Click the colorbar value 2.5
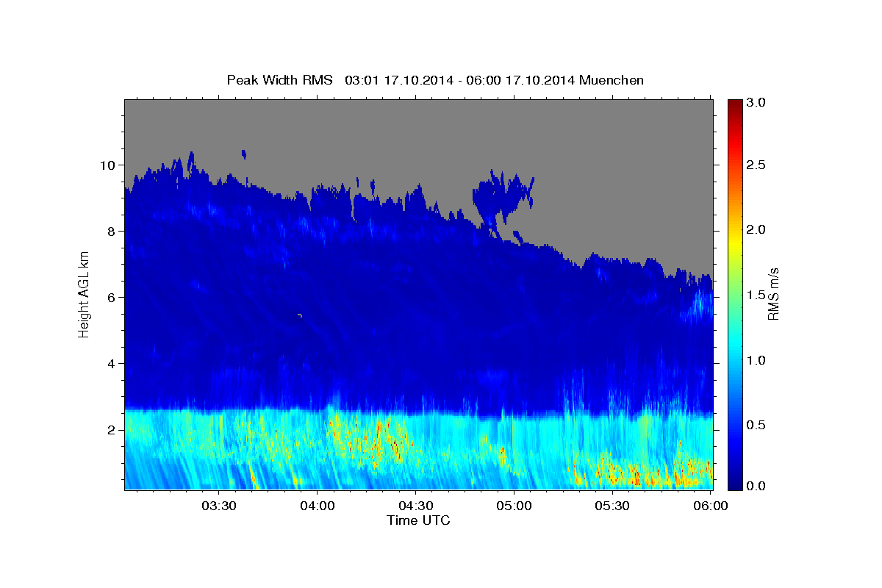The height and width of the screenshot is (588, 882). pyautogui.click(x=757, y=165)
